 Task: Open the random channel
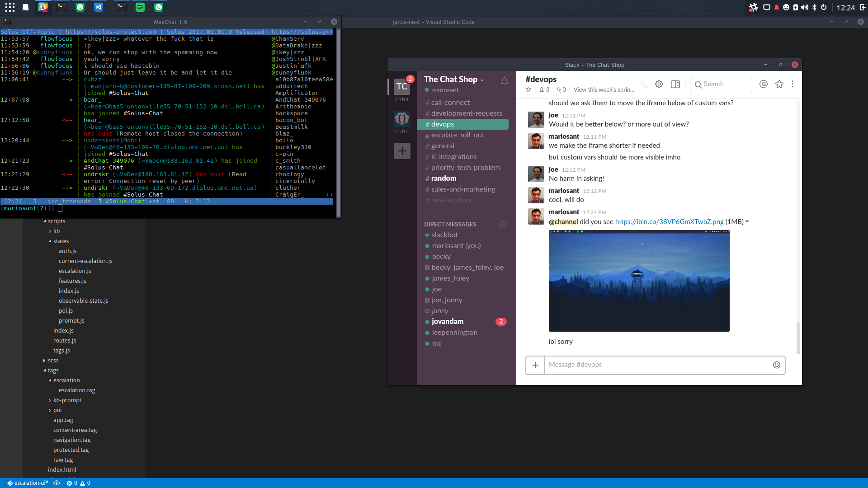pyautogui.click(x=462, y=178)
